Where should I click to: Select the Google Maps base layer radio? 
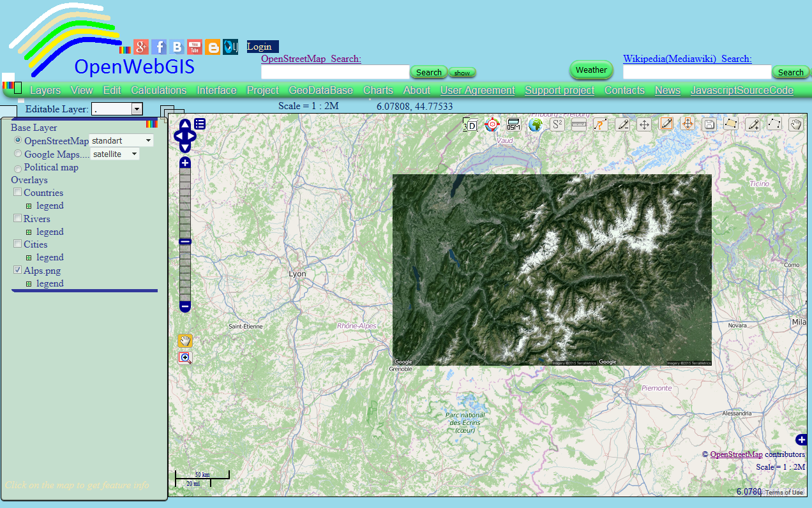pyautogui.click(x=18, y=154)
